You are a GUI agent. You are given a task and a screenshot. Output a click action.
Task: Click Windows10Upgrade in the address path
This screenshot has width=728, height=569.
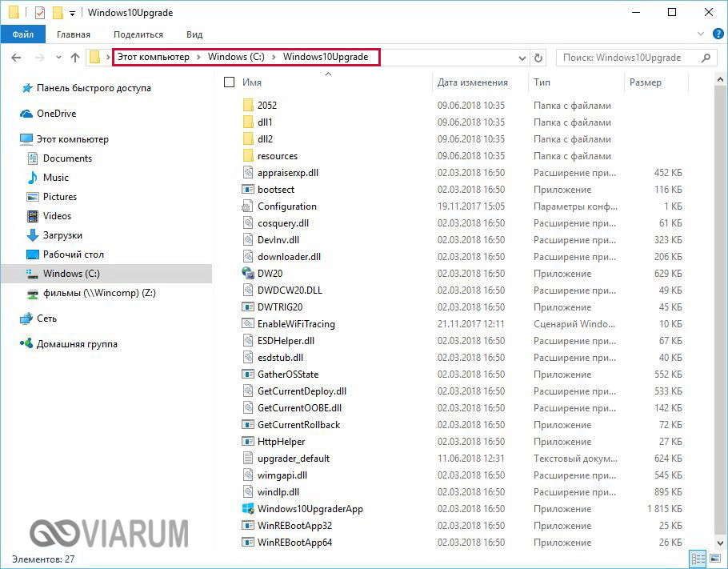pos(326,57)
